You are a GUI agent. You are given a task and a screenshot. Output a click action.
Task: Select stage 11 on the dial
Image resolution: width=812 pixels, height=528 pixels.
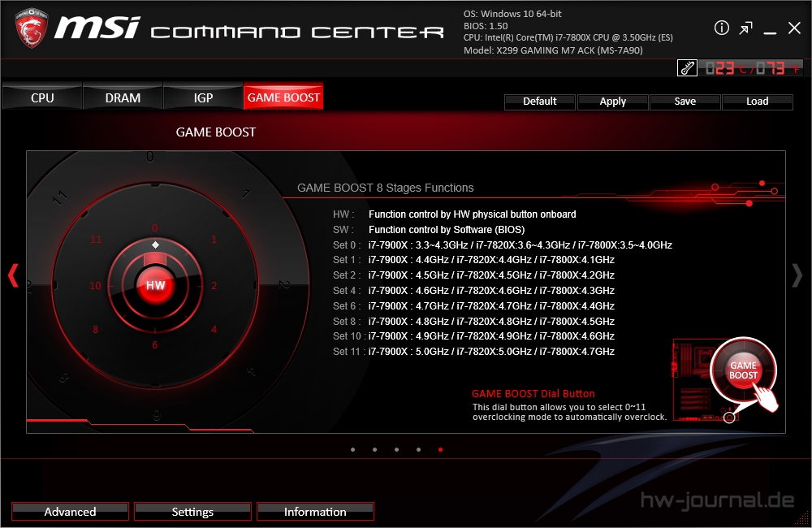point(97,240)
